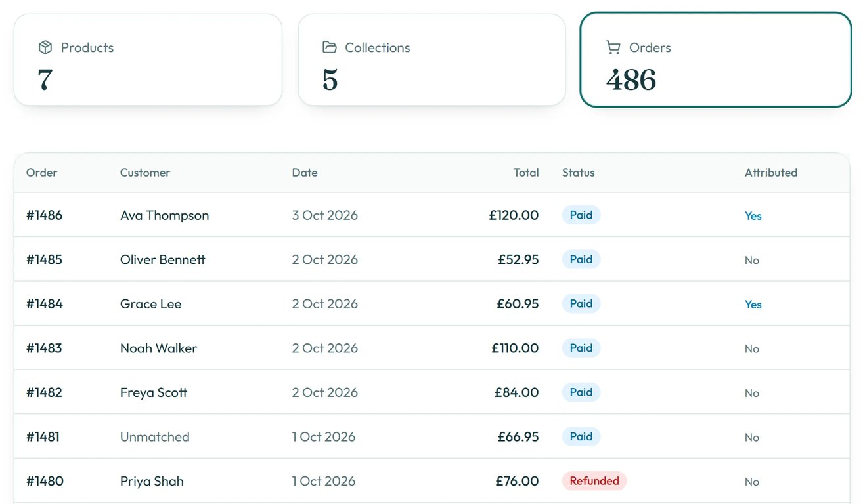Click the £84.00 total

pyautogui.click(x=517, y=392)
